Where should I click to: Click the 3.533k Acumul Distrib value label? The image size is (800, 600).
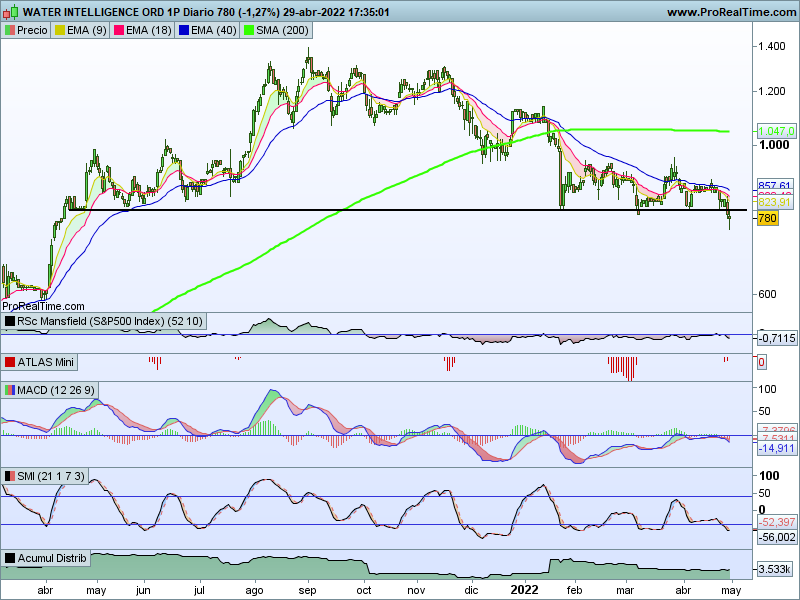774,569
